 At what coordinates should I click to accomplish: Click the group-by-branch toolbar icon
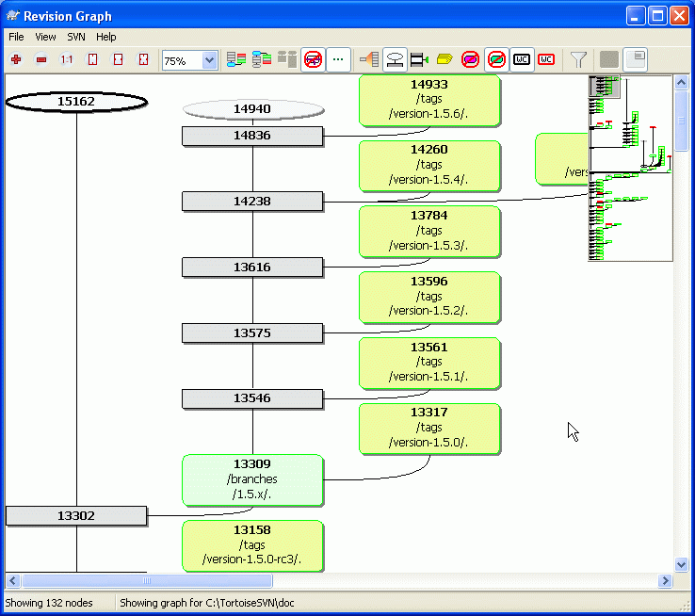[x=236, y=59]
